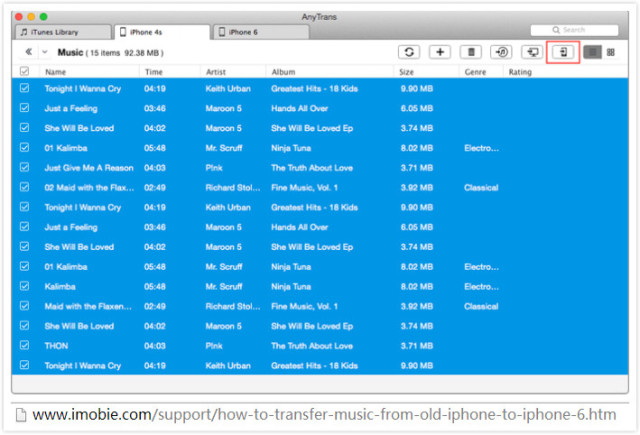The image size is (640, 435).
Task: Click Richard Stol… artist in the Maid with the Flaxen… row
Action: click(x=233, y=306)
